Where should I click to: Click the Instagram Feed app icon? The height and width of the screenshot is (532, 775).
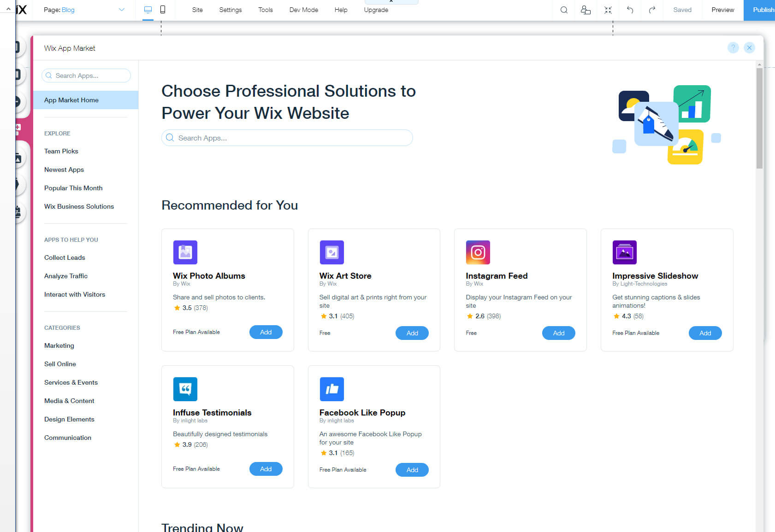(478, 252)
